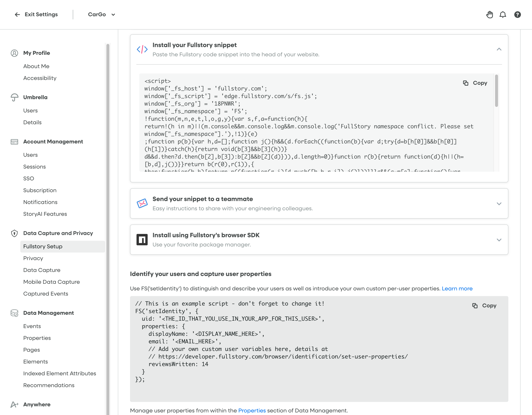Expand the Install using Fullstory's browser SDK card
Screen dimensions: 532x415
tap(499, 240)
